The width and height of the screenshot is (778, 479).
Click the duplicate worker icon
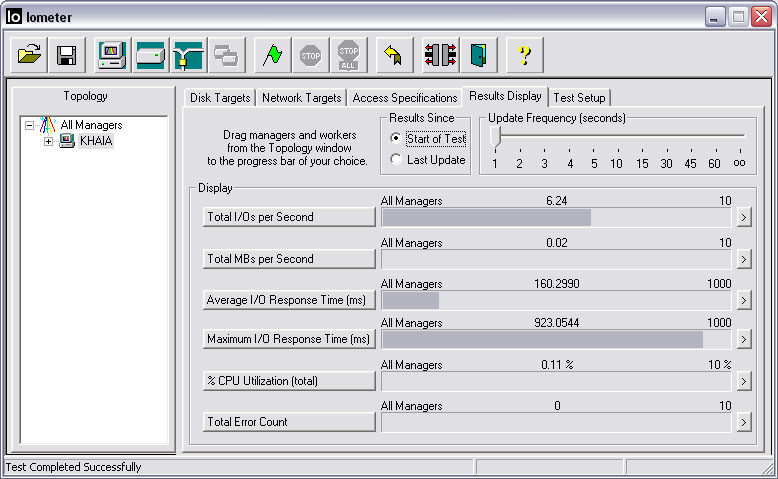(226, 55)
